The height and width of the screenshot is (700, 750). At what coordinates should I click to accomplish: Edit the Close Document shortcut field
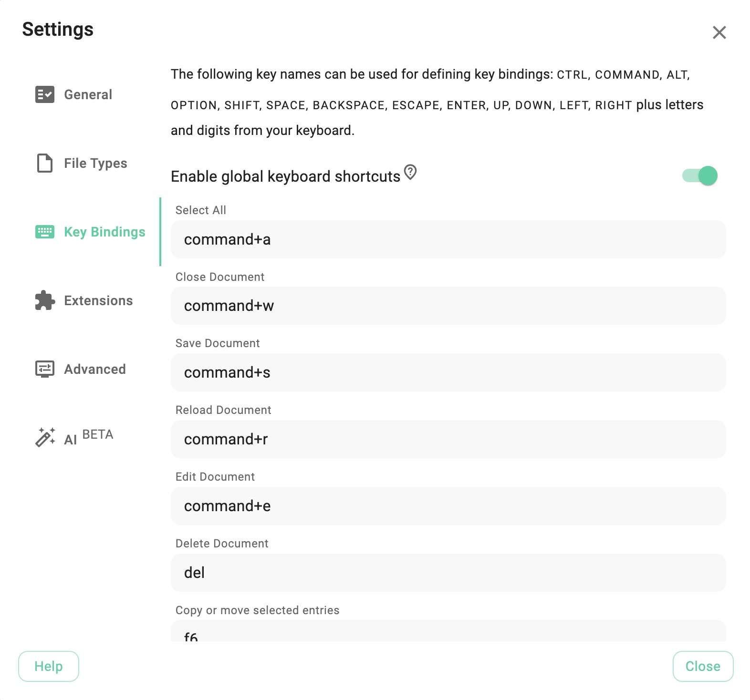coord(448,306)
